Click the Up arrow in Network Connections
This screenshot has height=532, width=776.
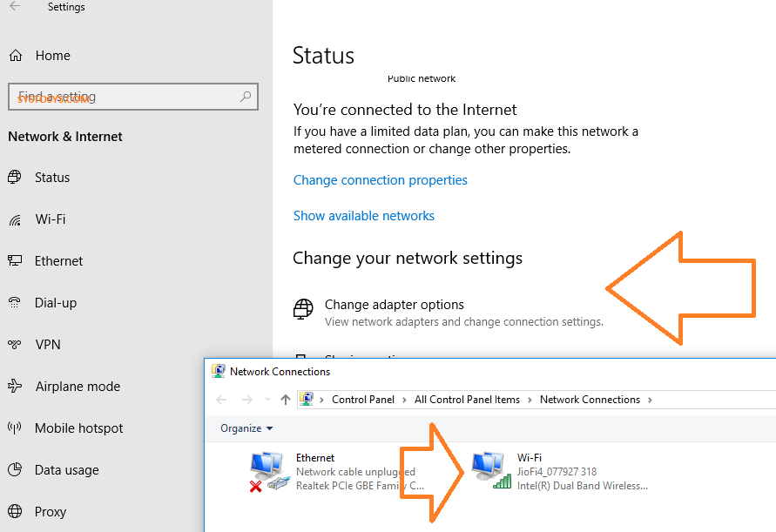(x=286, y=400)
